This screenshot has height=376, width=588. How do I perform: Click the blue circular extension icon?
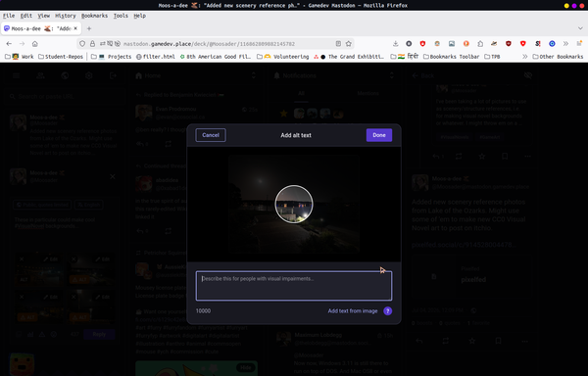(x=552, y=44)
